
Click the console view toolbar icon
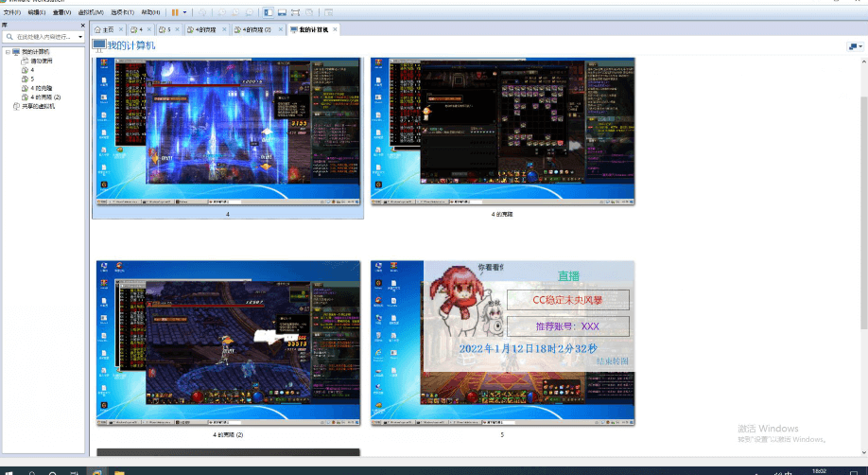click(x=328, y=12)
